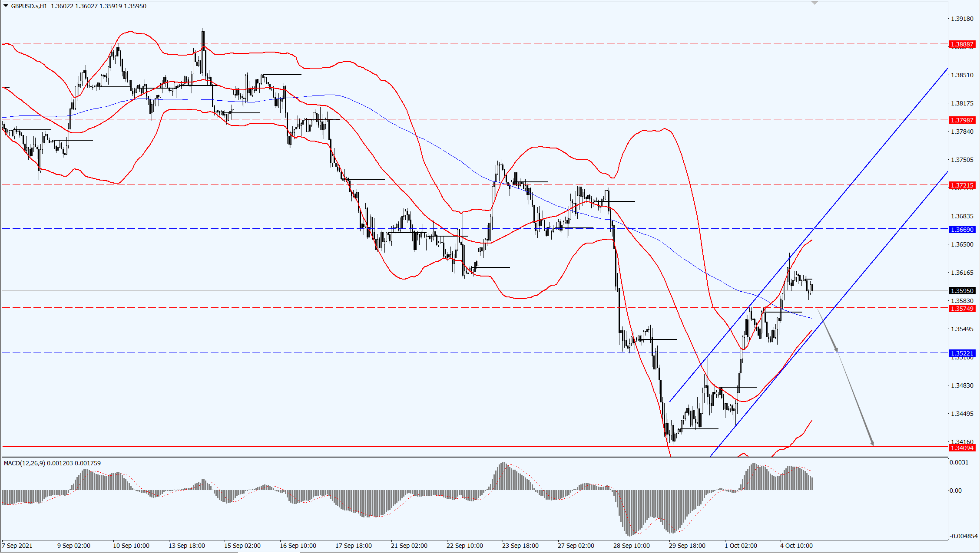Click the 1.36500 price scale value
980x553 pixels.
(x=962, y=244)
